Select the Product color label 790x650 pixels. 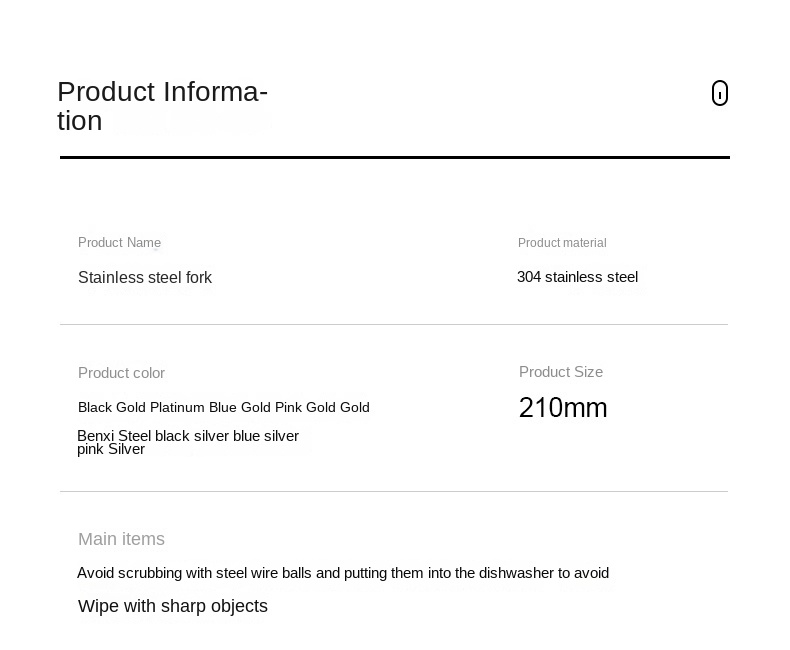coord(121,373)
